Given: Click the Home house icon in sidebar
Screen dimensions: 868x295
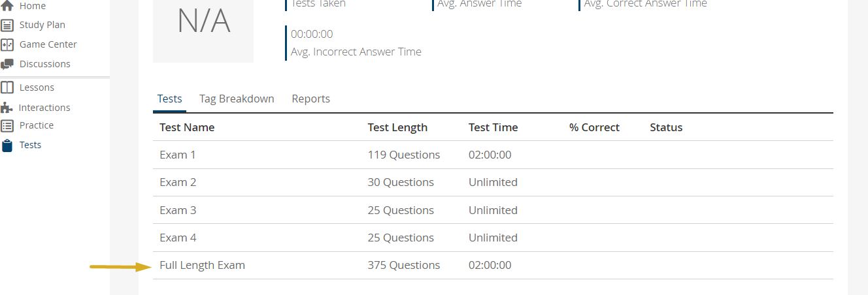Looking at the screenshot, I should click(x=7, y=6).
